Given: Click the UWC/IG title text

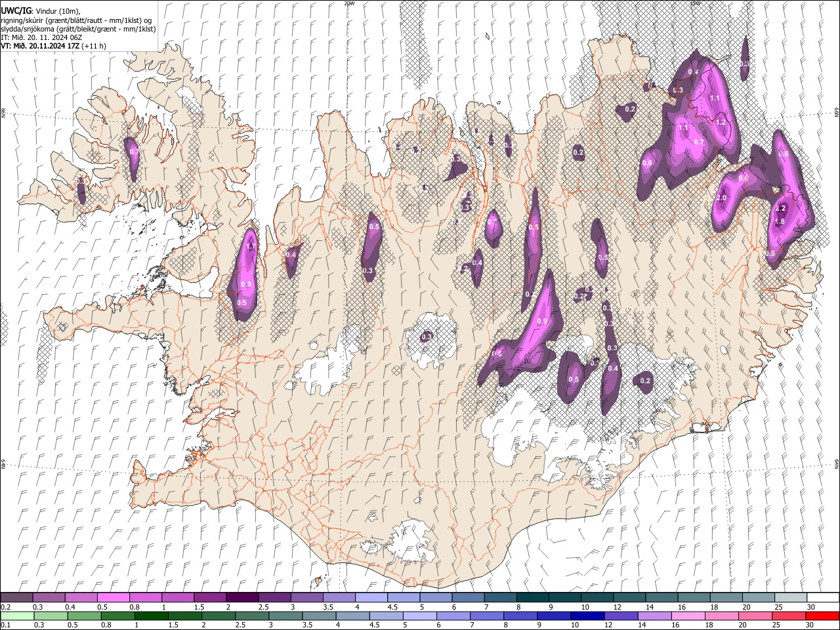Looking at the screenshot, I should point(16,10).
